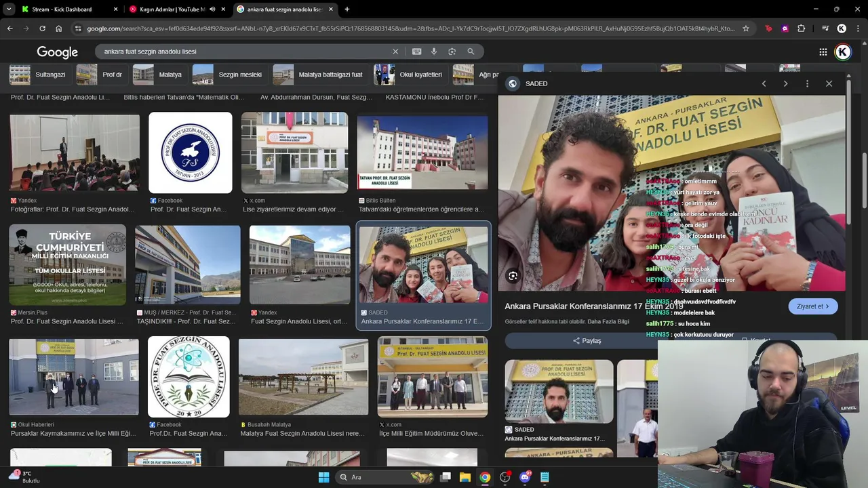Open the related SADED bearded man thumbnail
The image size is (868, 488).
pos(559,391)
